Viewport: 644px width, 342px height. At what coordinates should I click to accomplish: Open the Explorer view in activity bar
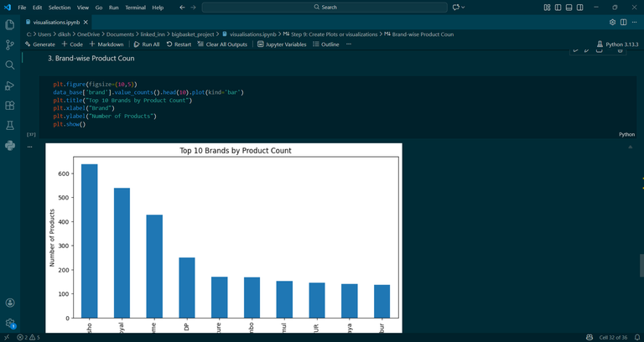pyautogui.click(x=10, y=25)
